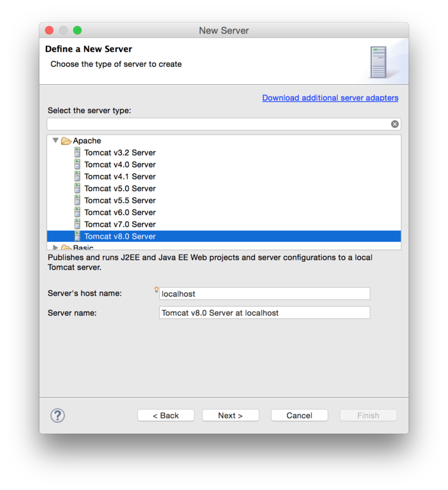Click the Tomcat v5.5 Server icon
Viewport: 448px width, 490px height.
[x=77, y=200]
